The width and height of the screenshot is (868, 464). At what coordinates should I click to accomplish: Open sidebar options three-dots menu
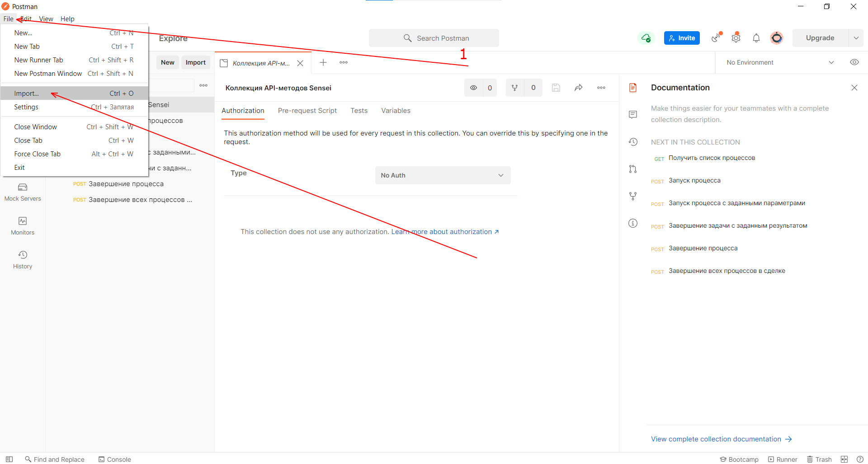click(x=203, y=85)
